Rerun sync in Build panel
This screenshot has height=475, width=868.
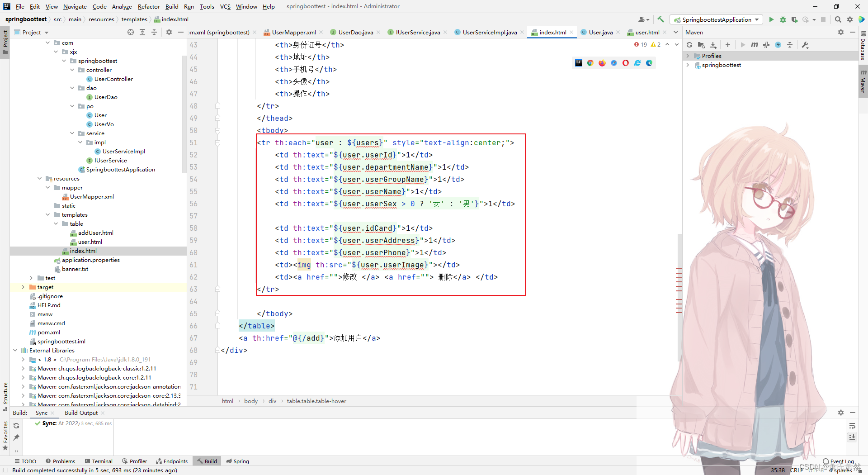tap(16, 426)
